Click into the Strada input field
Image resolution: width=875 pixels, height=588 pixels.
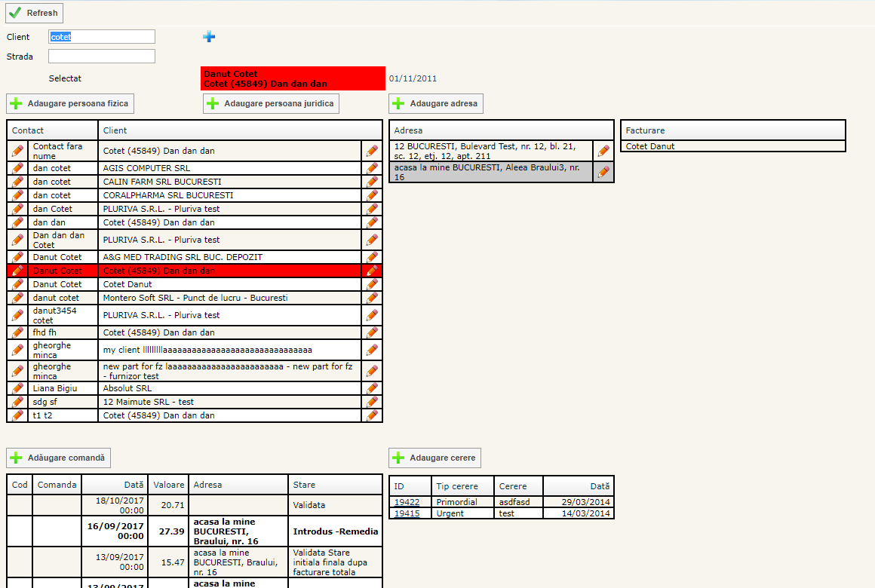click(102, 57)
